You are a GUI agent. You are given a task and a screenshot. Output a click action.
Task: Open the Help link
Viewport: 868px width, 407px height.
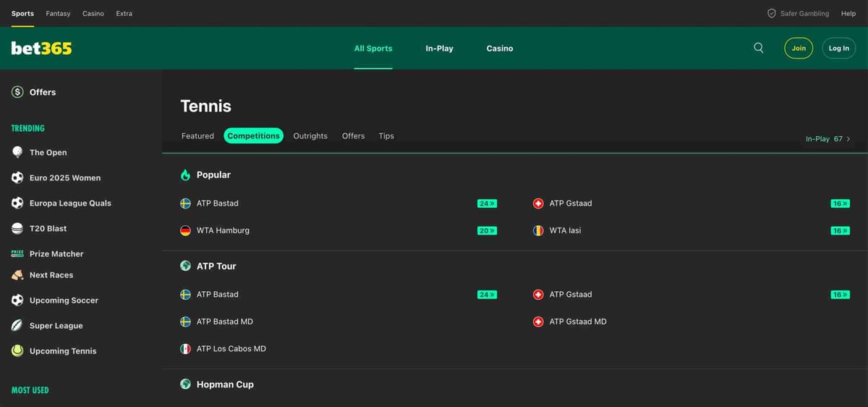(848, 13)
